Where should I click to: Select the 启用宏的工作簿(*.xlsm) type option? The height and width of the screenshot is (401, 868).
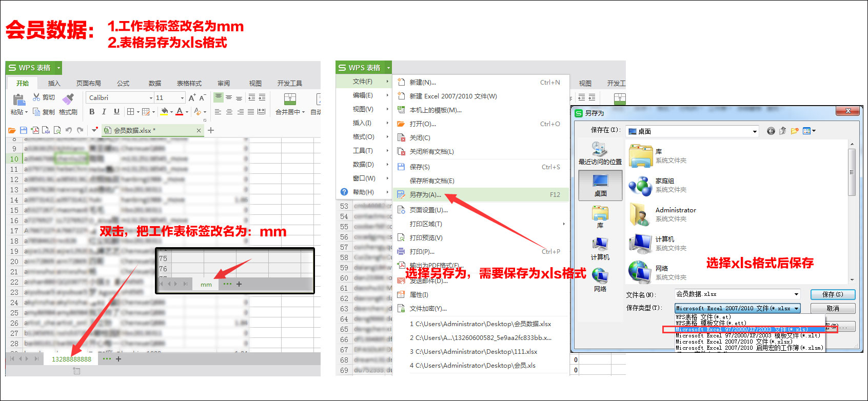pyautogui.click(x=749, y=348)
